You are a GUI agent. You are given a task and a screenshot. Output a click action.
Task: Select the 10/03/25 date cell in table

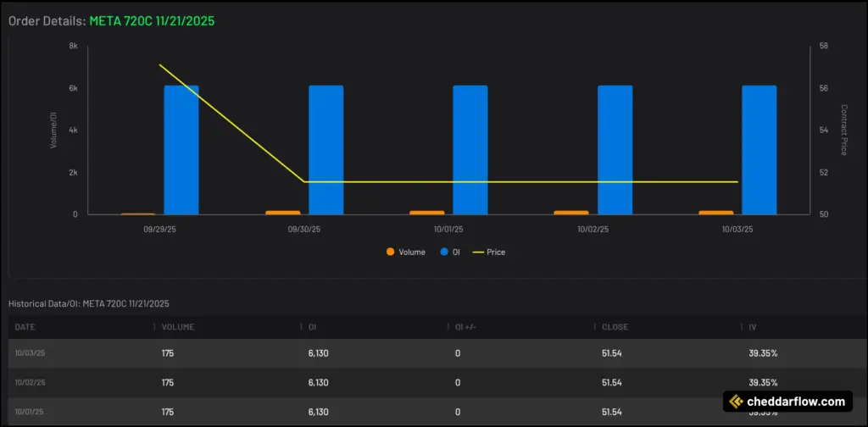click(30, 353)
